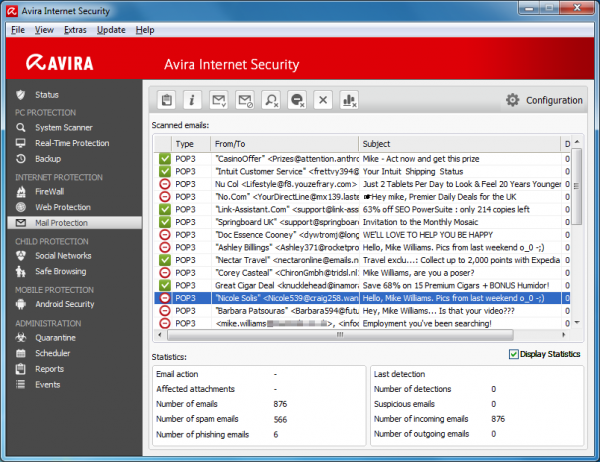The image size is (600, 462).
Task: Open the Help menu
Action: coord(145,30)
